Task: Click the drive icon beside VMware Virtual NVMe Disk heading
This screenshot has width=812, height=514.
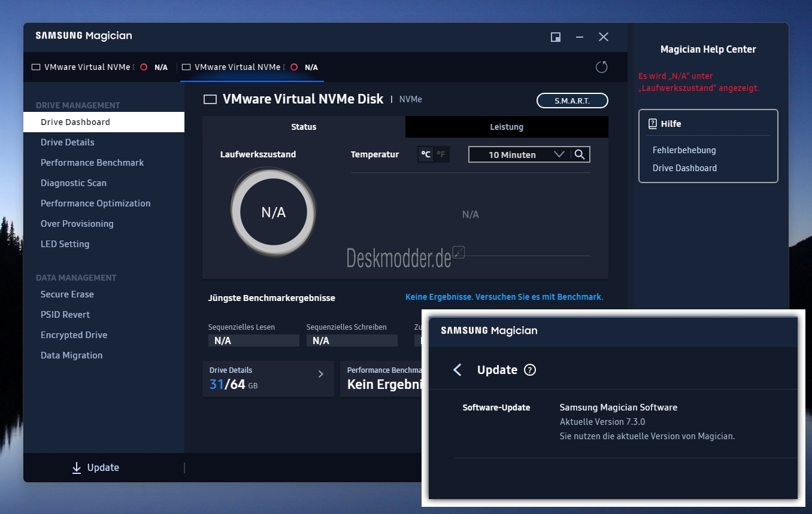Action: (210, 99)
